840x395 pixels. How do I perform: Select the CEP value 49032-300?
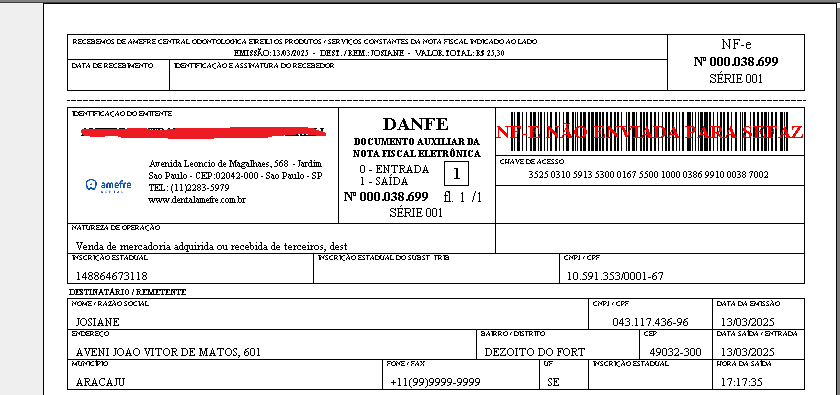[675, 353]
